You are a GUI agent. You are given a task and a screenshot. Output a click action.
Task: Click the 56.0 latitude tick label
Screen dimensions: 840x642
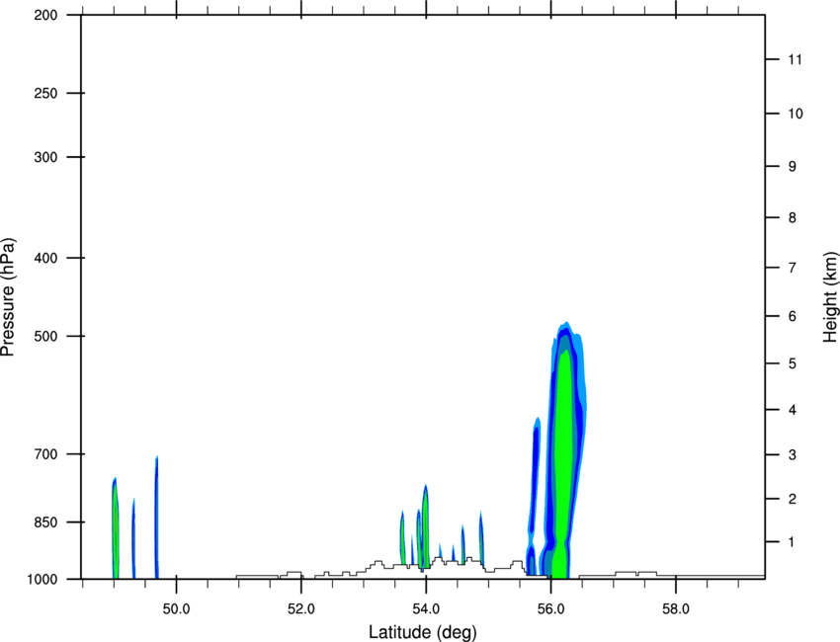(550, 609)
